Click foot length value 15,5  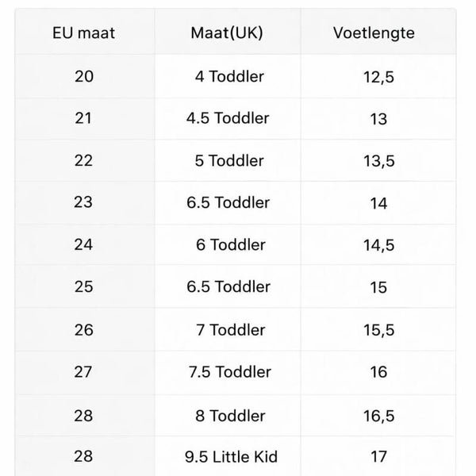click(x=378, y=329)
